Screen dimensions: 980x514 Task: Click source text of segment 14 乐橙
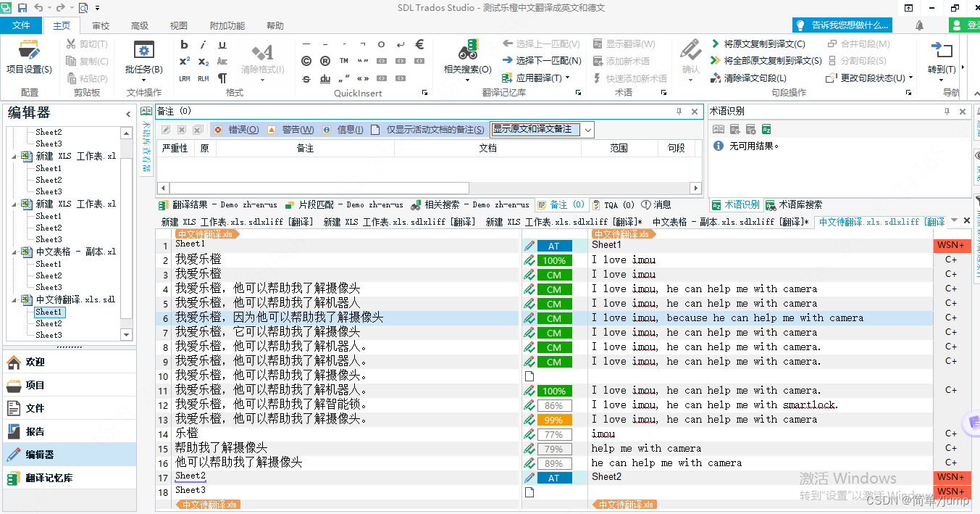[186, 434]
